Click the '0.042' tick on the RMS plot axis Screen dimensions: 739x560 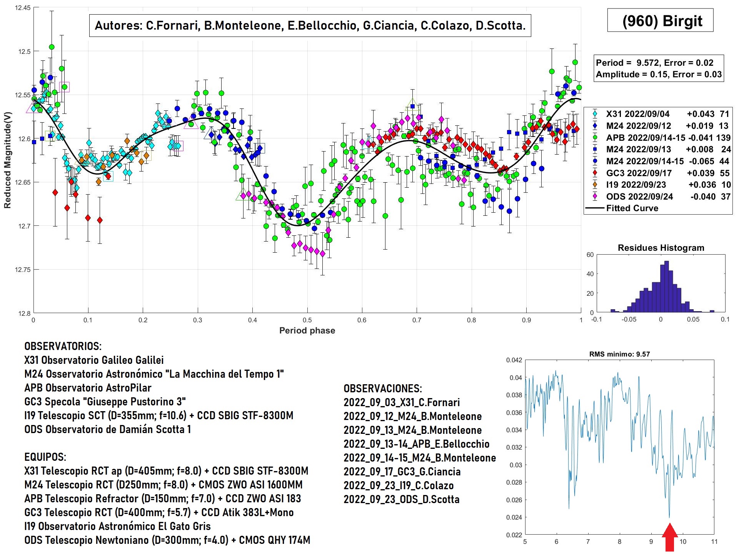point(514,360)
